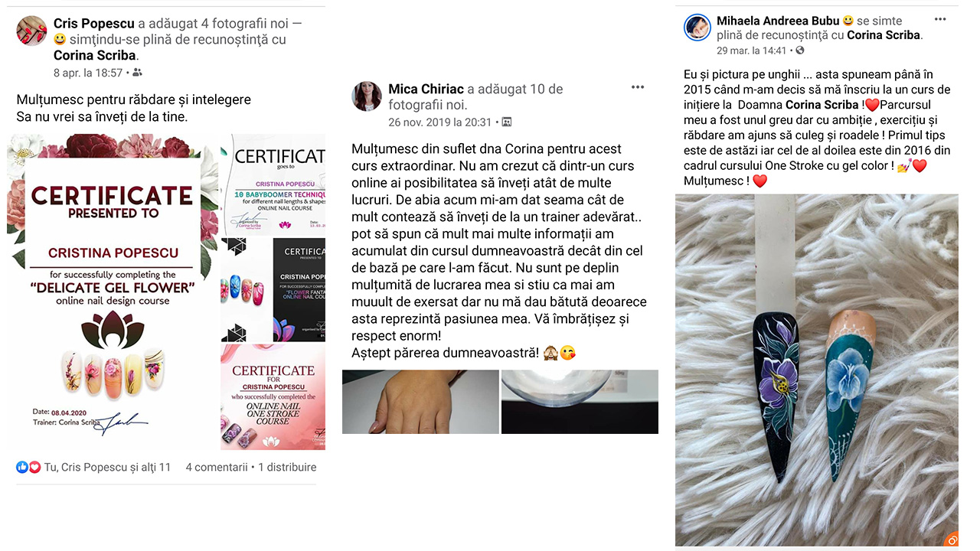Open Corina Scriba link in Cris's post
Screen dimensions: 980x551
tap(96, 55)
